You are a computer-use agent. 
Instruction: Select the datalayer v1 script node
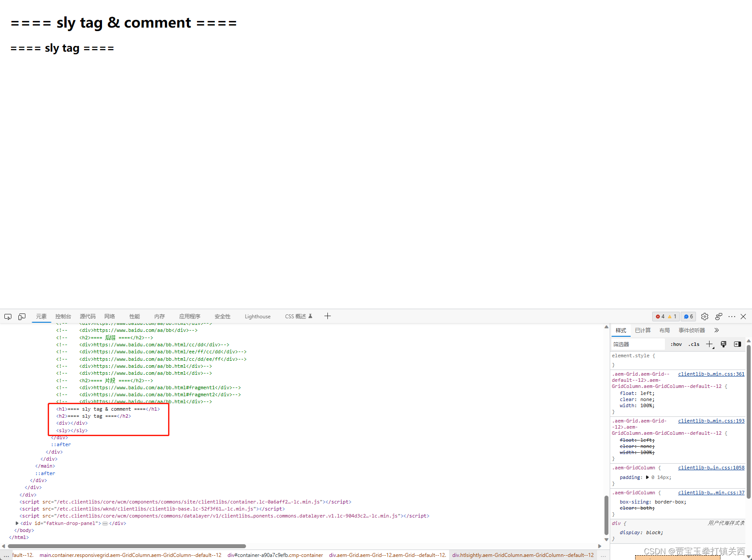[x=224, y=516]
